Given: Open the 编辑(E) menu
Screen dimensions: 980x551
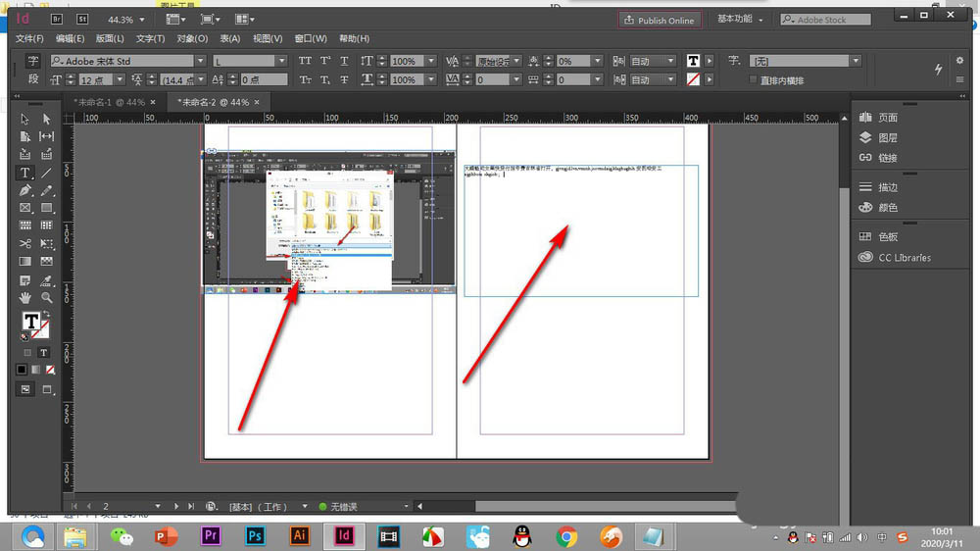Looking at the screenshot, I should pyautogui.click(x=70, y=39).
